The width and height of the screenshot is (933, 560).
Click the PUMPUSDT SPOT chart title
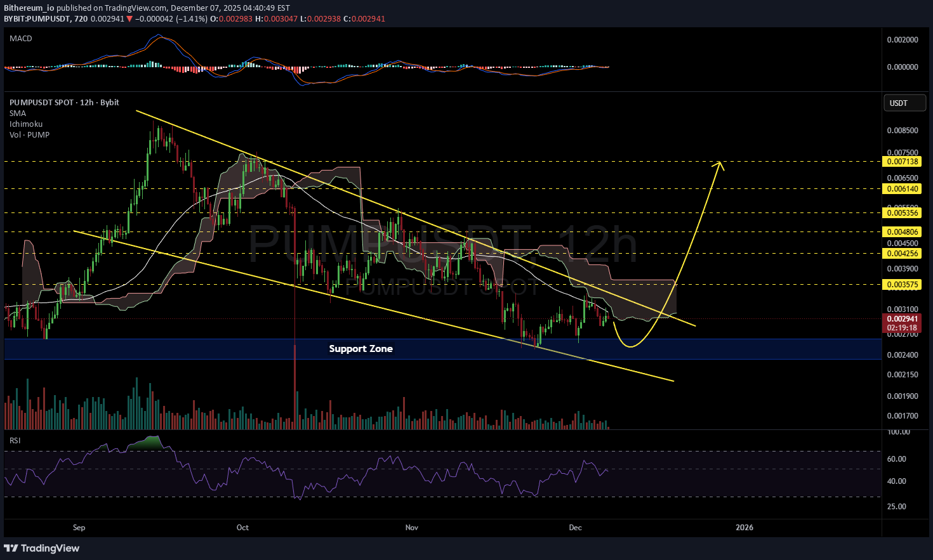click(x=64, y=103)
